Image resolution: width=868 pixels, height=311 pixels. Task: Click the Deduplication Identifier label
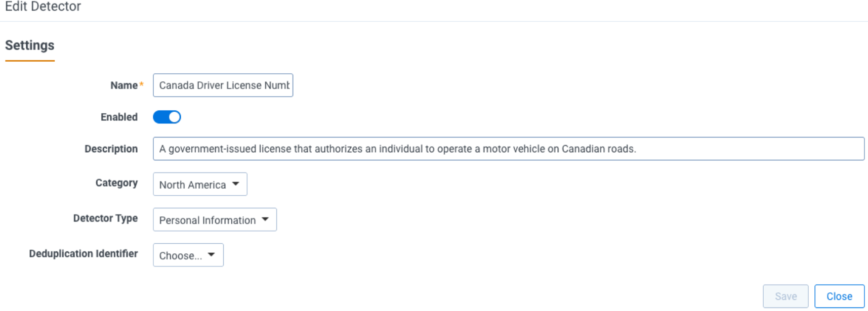coord(84,254)
